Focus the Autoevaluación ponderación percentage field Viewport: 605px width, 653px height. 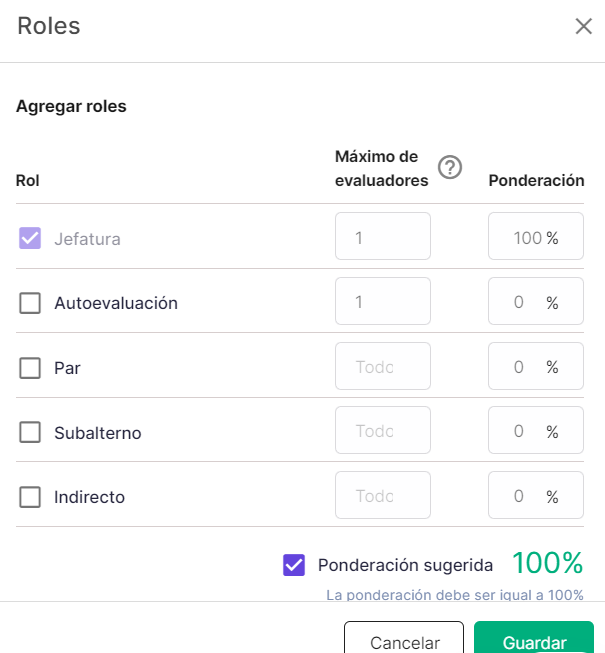[x=536, y=301]
